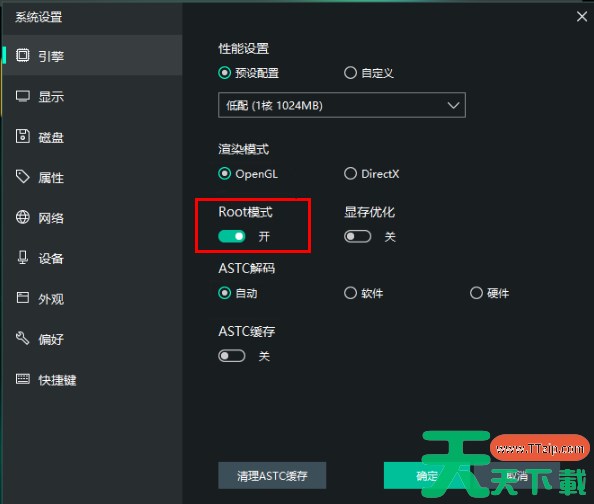Click the dropdown chevron arrow
The image size is (594, 504).
(453, 105)
